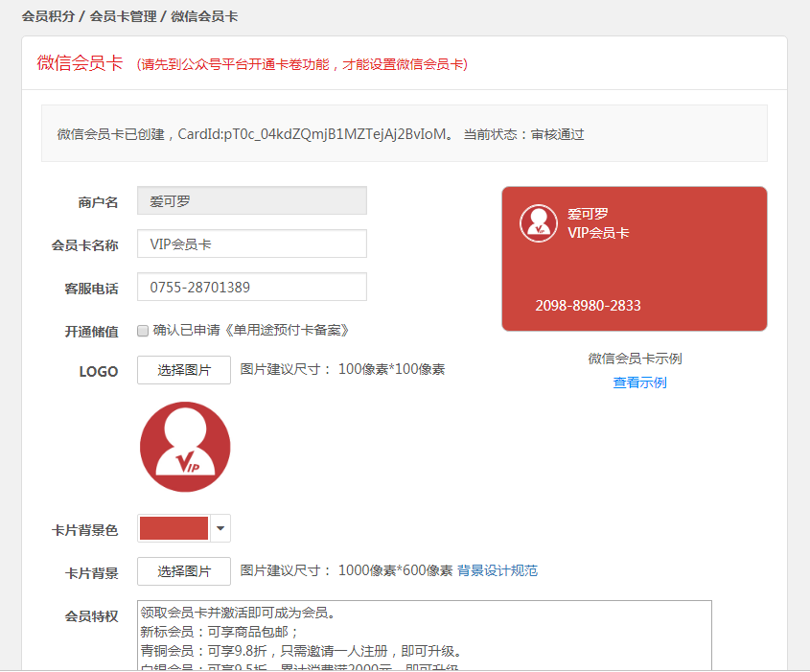Image resolution: width=810 pixels, height=672 pixels.
Task: Click the disabled 商户名 field
Action: pyautogui.click(x=251, y=201)
